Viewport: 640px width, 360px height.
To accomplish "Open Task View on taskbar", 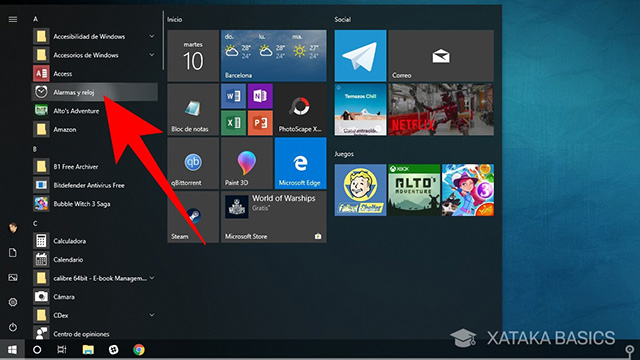I will (62, 350).
